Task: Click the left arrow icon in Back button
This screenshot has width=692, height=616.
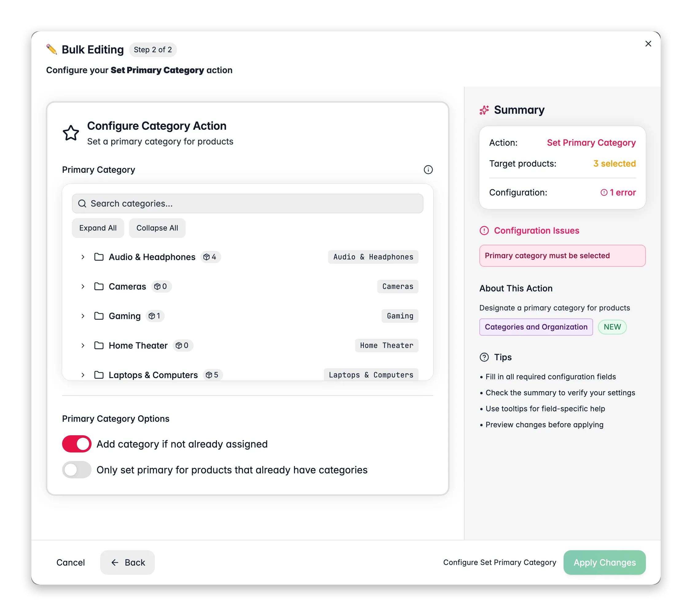Action: point(115,563)
